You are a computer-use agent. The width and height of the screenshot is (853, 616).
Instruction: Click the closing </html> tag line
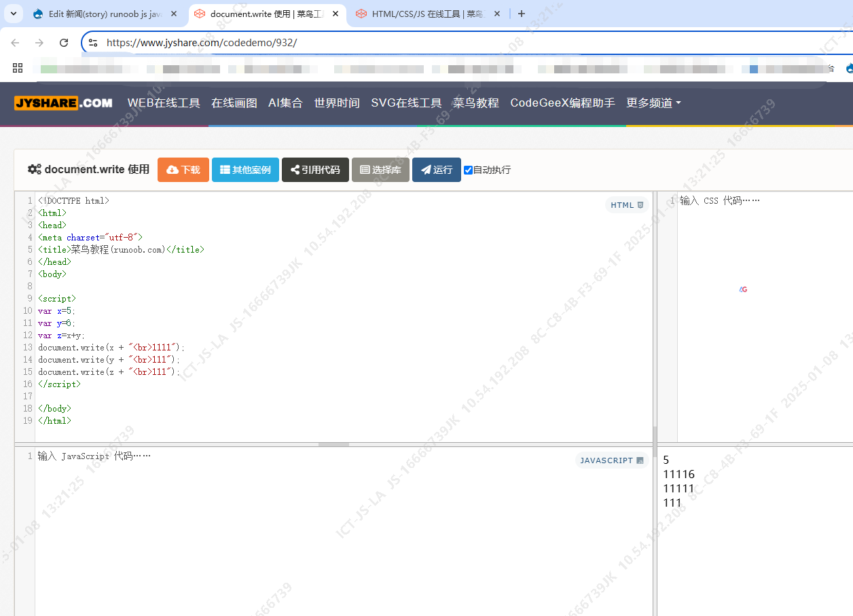pyautogui.click(x=54, y=421)
